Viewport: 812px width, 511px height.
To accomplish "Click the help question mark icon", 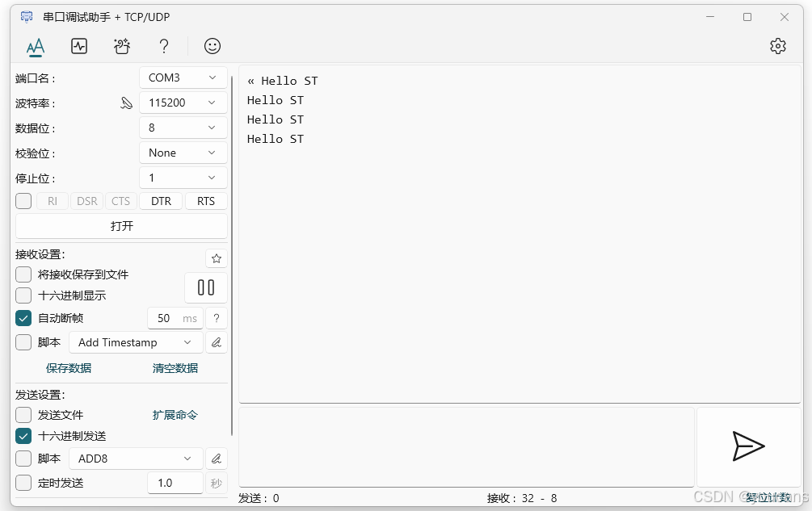I will [x=163, y=46].
